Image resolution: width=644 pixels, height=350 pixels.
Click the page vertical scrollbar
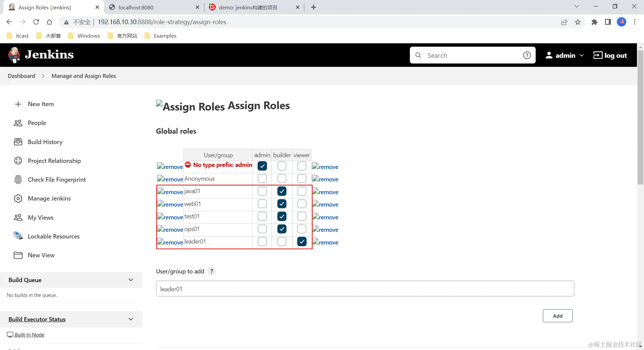click(640, 118)
